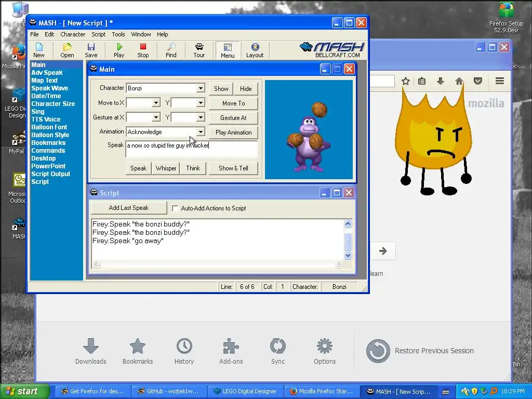Open the Character menu
The height and width of the screenshot is (399, 532).
[x=73, y=34]
